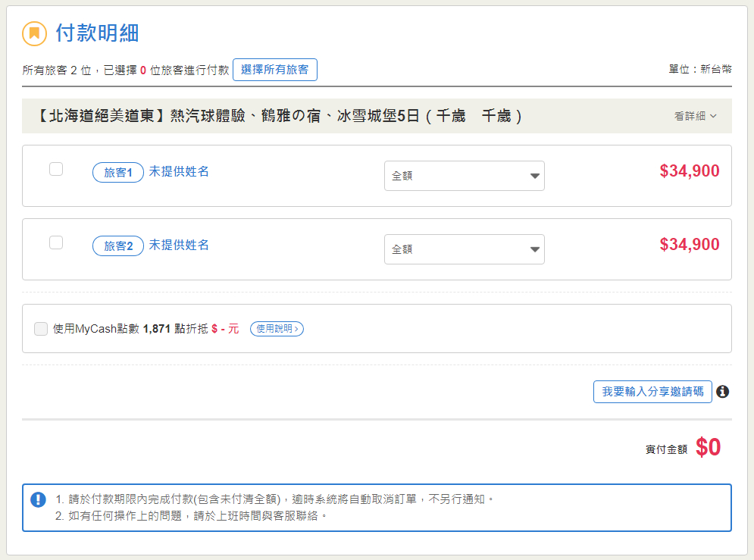Click the 旅客1 badge

(x=118, y=173)
